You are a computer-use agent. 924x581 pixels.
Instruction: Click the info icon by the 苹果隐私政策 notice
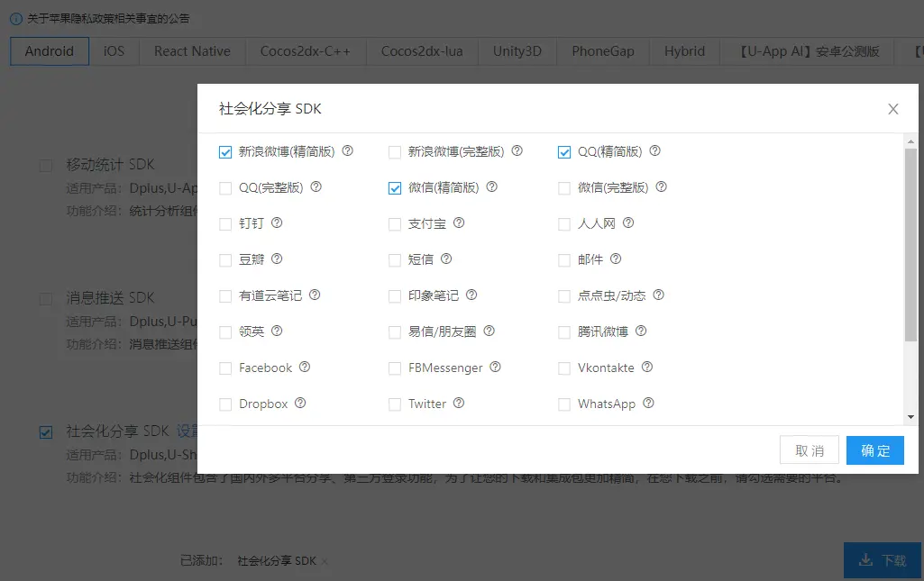(x=16, y=18)
